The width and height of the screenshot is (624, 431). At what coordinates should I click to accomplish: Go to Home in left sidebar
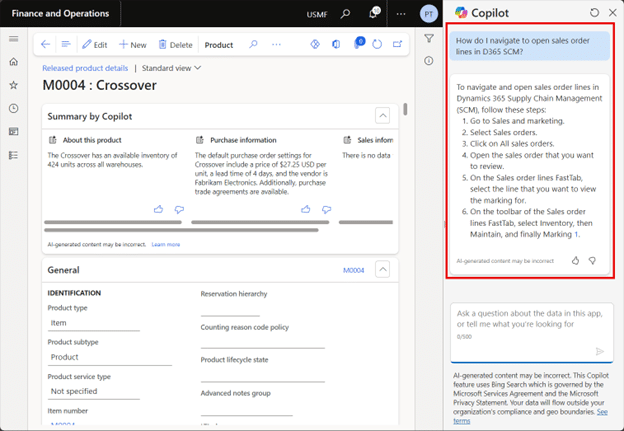(x=14, y=62)
